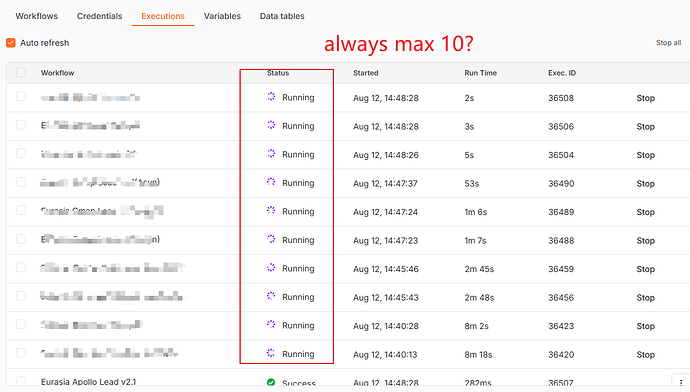Viewport: 690px width, 392px height.
Task: Open the Credentials tab
Action: click(x=99, y=16)
